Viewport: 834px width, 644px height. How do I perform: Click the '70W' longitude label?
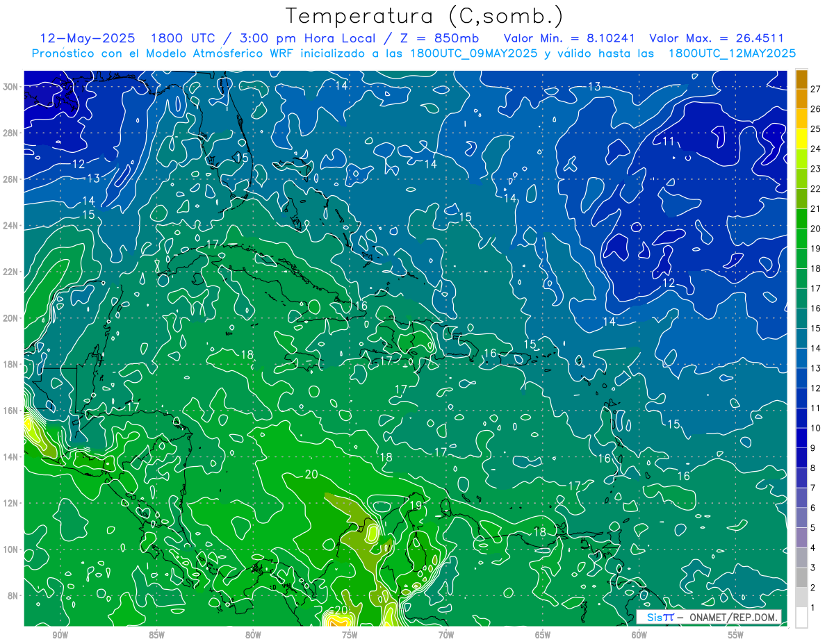446,635
